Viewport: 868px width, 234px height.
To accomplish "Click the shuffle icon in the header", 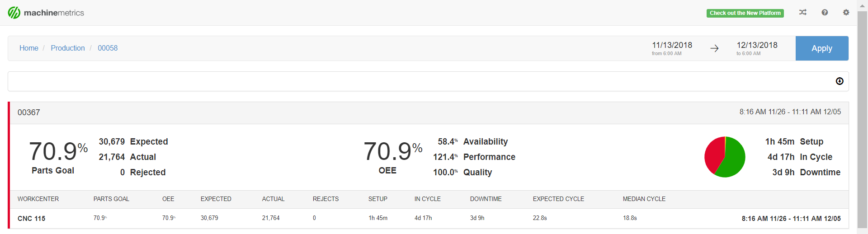I will tap(802, 13).
